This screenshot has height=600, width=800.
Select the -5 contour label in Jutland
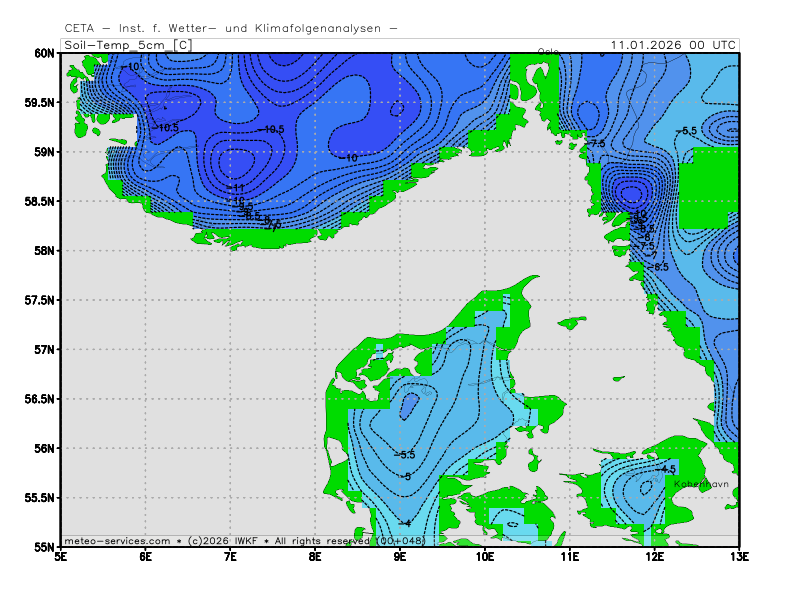[x=405, y=477]
